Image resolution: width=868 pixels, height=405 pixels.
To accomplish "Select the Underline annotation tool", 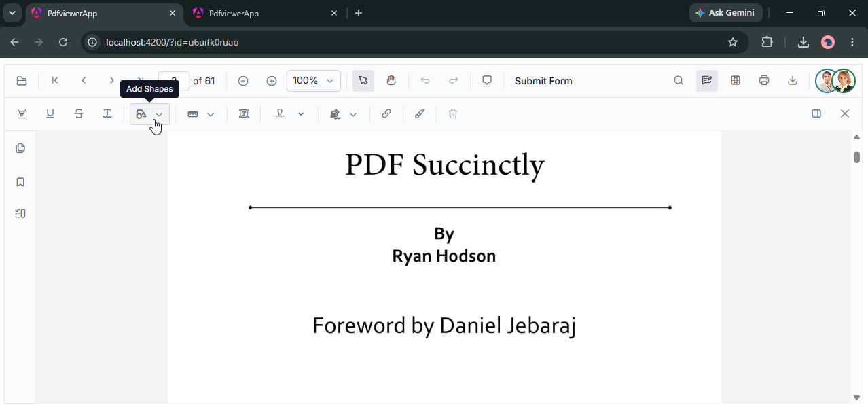I will point(50,113).
